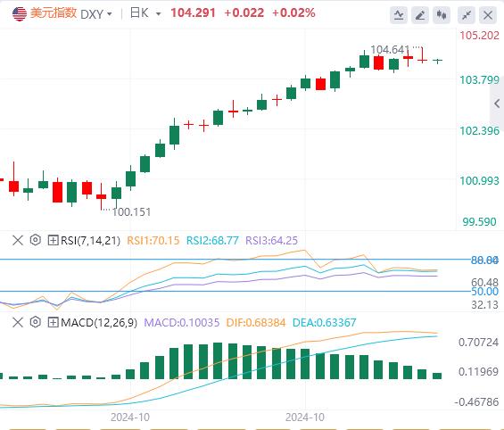The image size is (504, 430).
Task: Click the 100.151 low price marker
Action: (131, 212)
